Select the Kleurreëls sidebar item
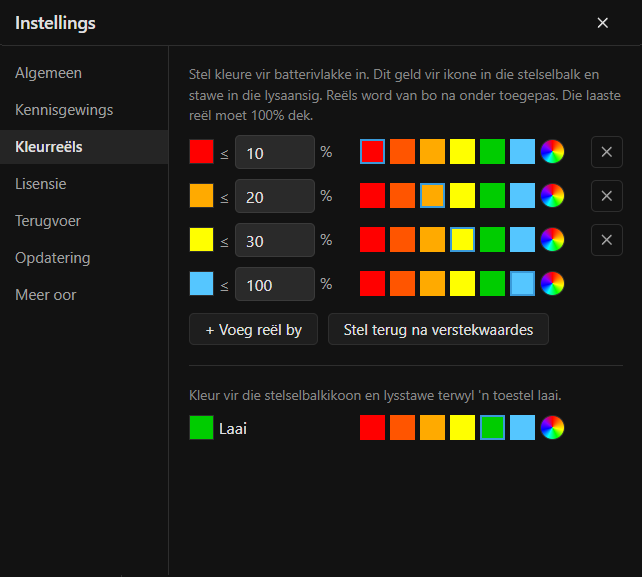 [x=84, y=147]
